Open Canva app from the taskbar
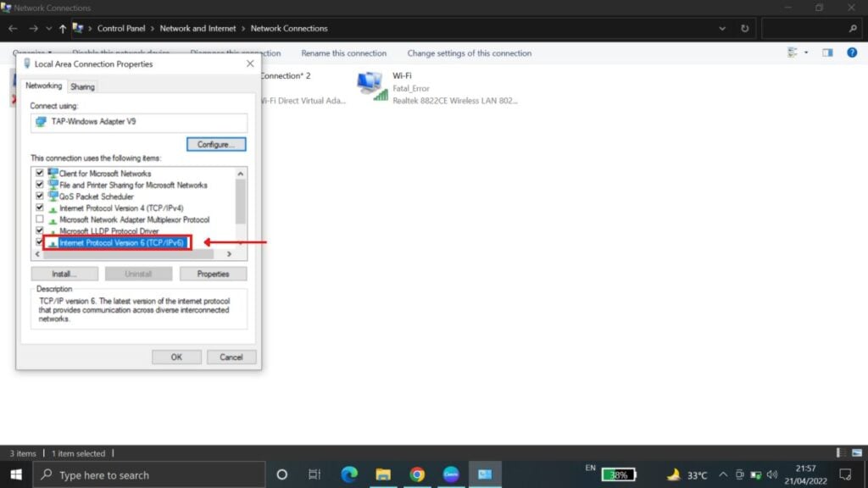This screenshot has width=868, height=488. pos(451,474)
